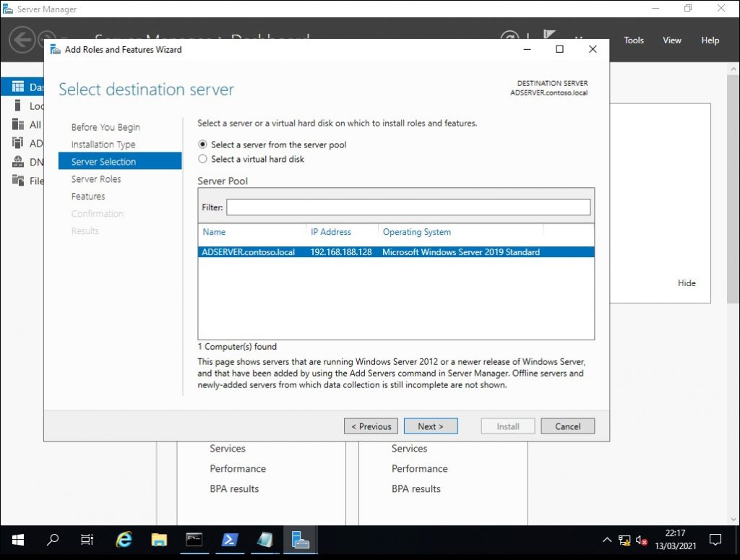
Task: Click the Next button
Action: coord(431,426)
